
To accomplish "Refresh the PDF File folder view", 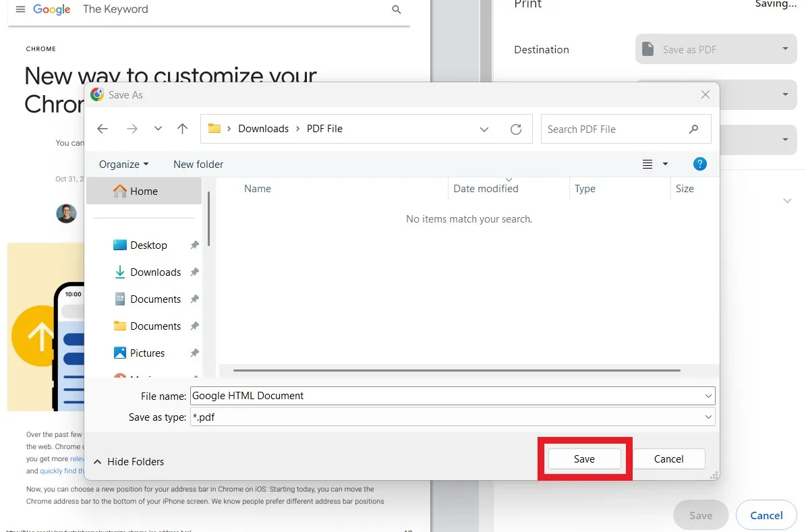I will point(516,128).
